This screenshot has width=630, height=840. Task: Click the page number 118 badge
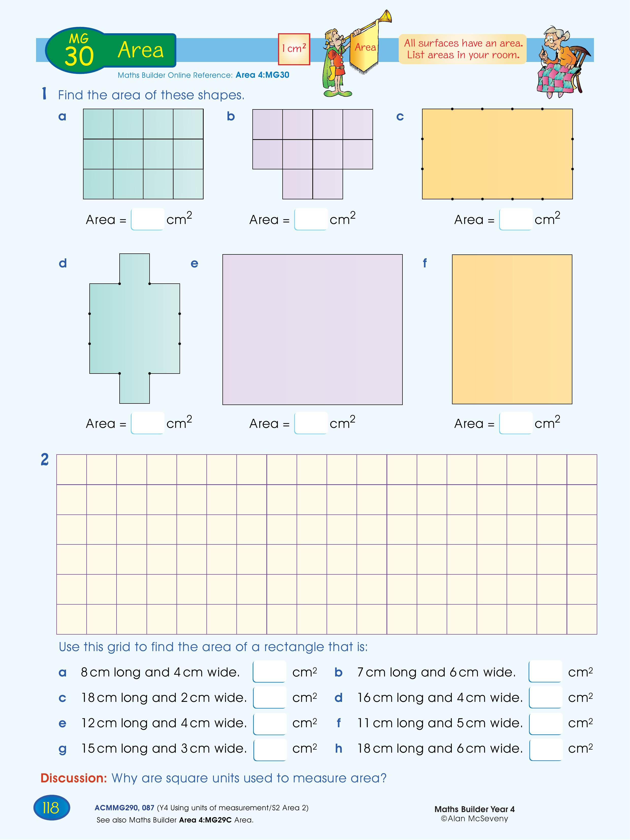pos(52,807)
